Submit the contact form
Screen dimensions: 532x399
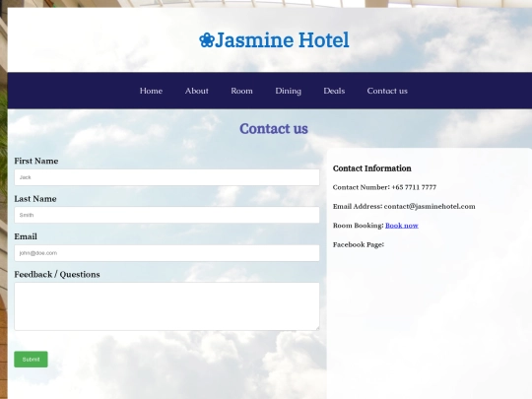tap(31, 360)
